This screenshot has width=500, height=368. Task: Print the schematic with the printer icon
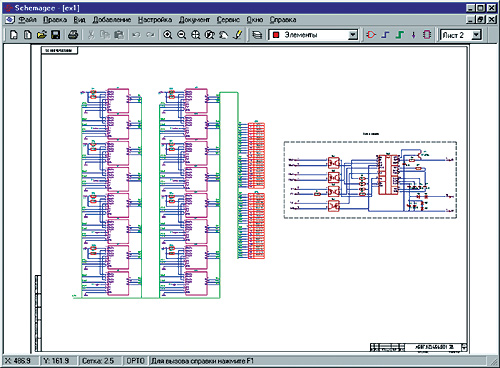tap(73, 35)
